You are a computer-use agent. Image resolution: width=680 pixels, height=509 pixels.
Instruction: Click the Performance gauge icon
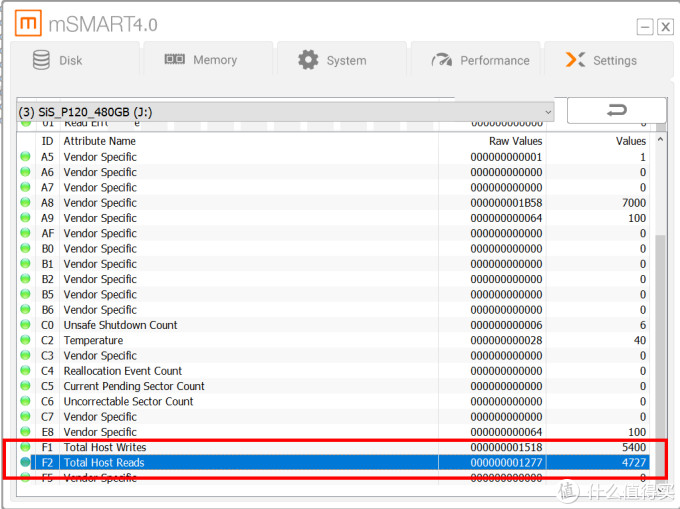pyautogui.click(x=441, y=60)
